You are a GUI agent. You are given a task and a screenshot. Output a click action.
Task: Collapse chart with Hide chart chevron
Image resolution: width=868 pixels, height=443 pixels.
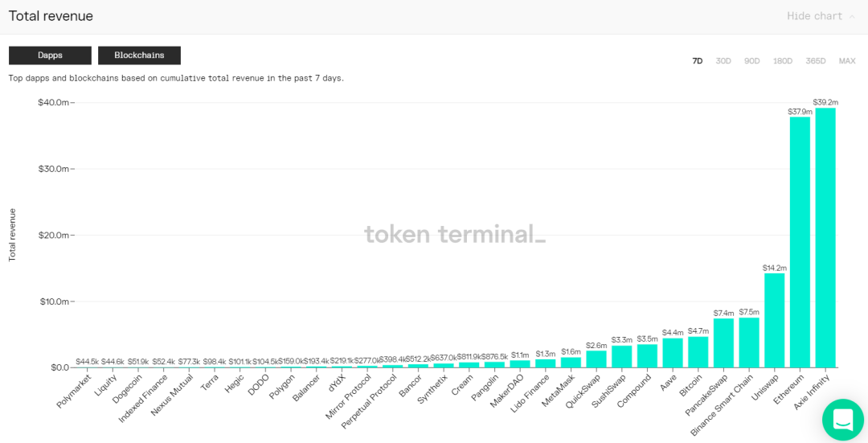[852, 16]
